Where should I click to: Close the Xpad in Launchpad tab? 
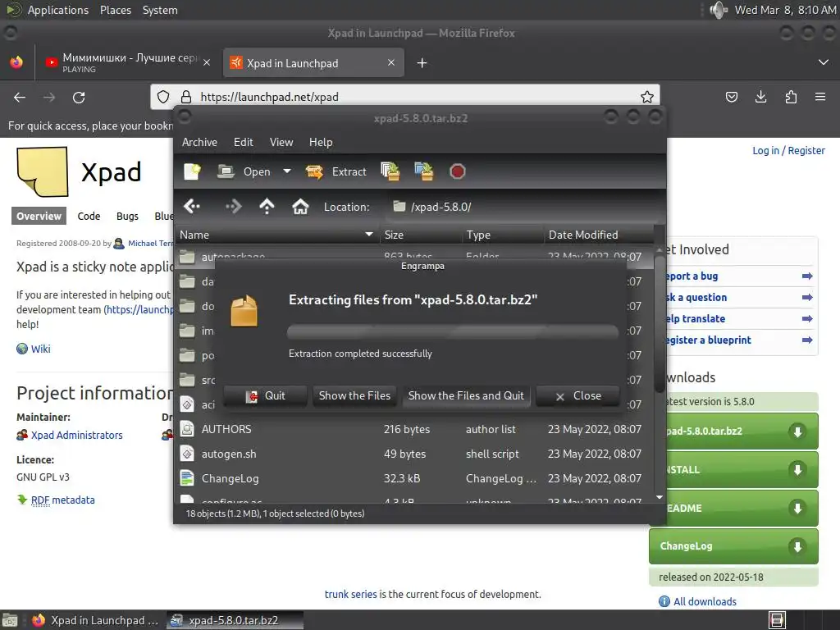point(391,62)
